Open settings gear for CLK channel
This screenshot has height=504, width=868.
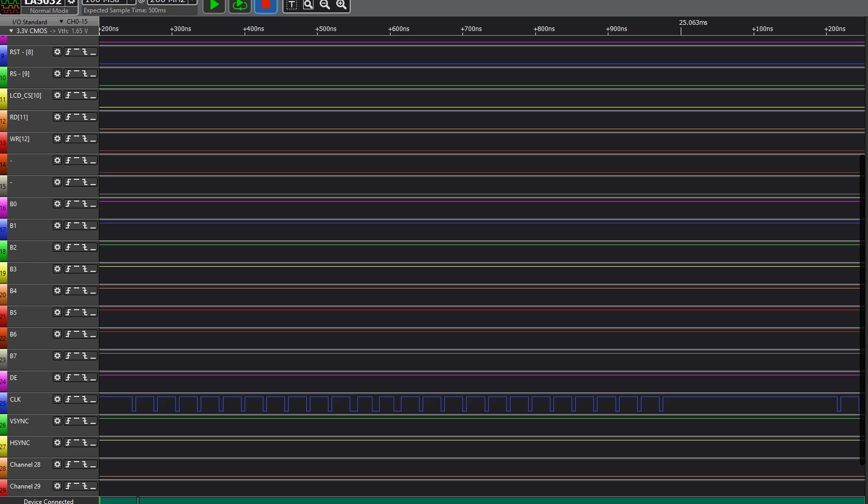[57, 399]
